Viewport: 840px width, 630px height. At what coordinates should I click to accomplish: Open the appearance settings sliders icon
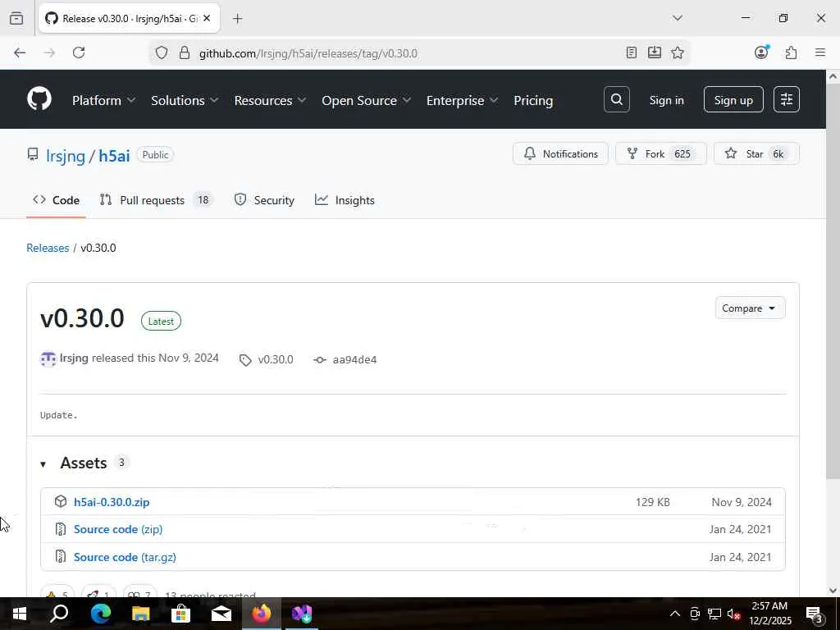coord(787,99)
